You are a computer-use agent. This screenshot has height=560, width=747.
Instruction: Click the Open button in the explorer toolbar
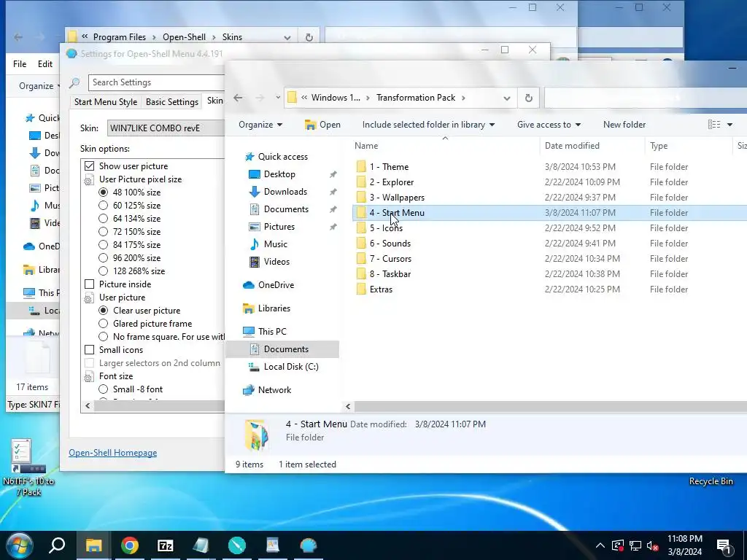click(322, 125)
